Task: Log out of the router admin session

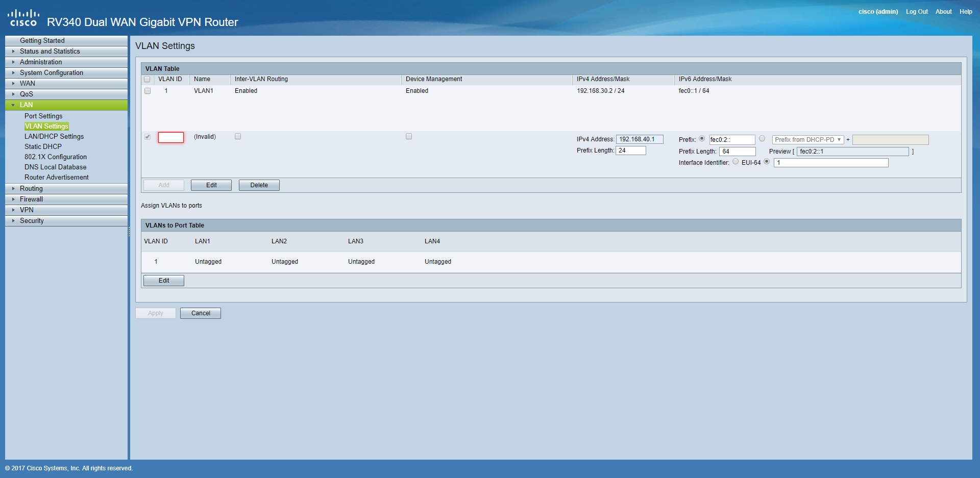Action: pos(916,11)
